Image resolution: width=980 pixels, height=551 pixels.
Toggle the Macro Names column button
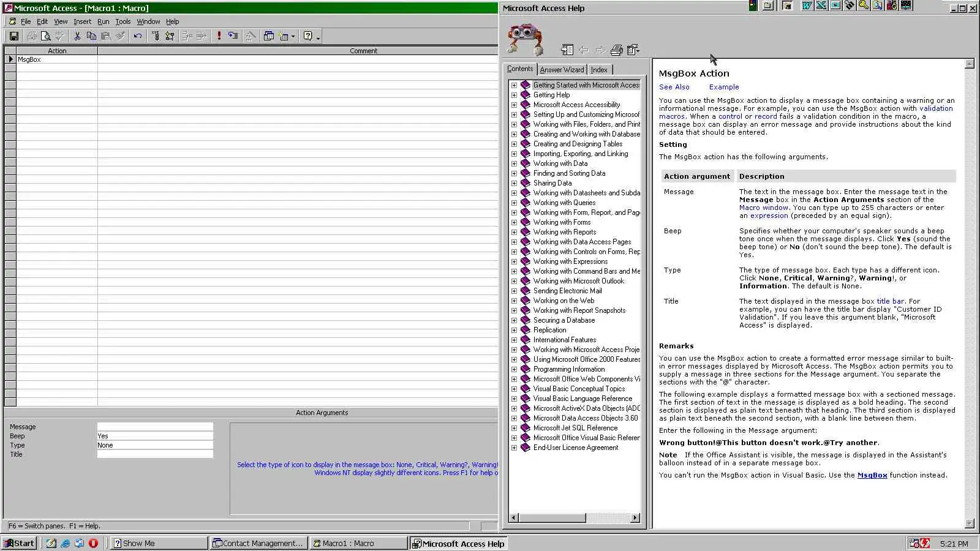[156, 36]
